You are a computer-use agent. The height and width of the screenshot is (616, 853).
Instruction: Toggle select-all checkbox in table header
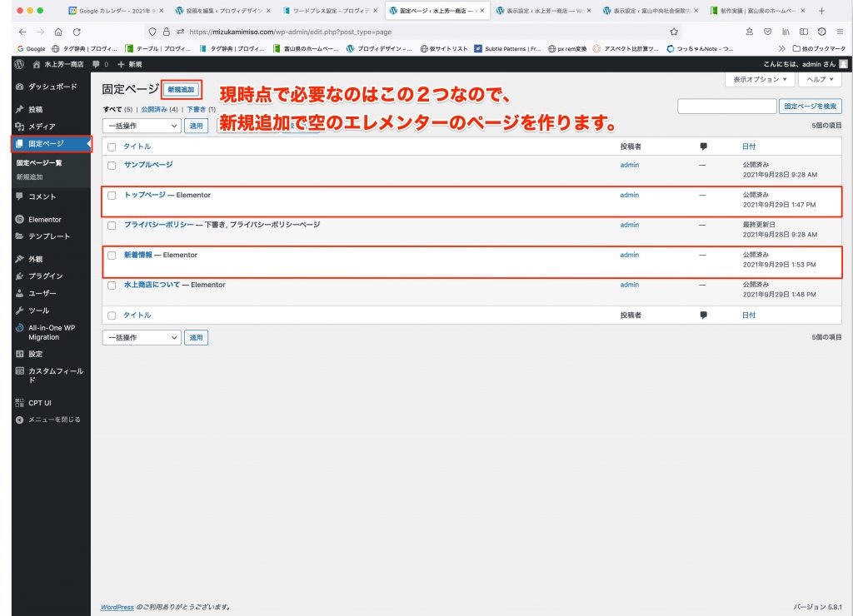[112, 147]
